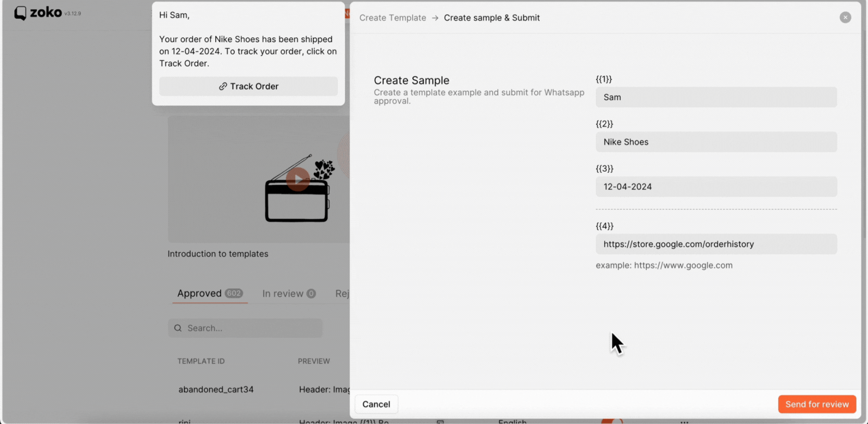Click the link icon beside Track Order
Image resolution: width=868 pixels, height=424 pixels.
223,86
